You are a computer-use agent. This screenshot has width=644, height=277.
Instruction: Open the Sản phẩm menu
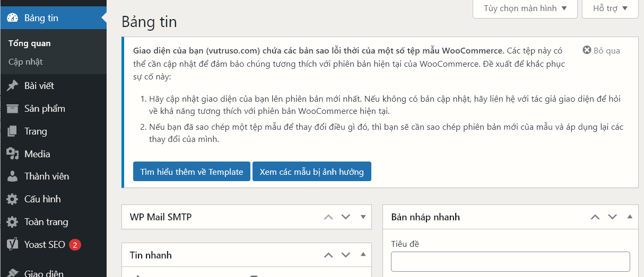pyautogui.click(x=53, y=109)
